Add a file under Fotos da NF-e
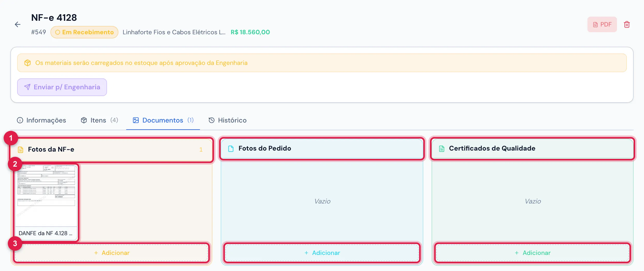The height and width of the screenshot is (271, 644). point(112,253)
